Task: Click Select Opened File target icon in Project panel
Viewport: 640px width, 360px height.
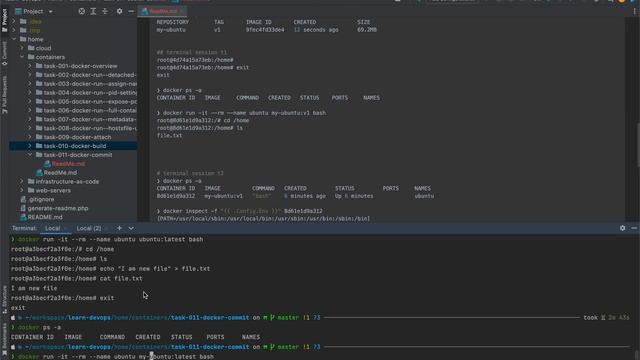Action: (82, 11)
